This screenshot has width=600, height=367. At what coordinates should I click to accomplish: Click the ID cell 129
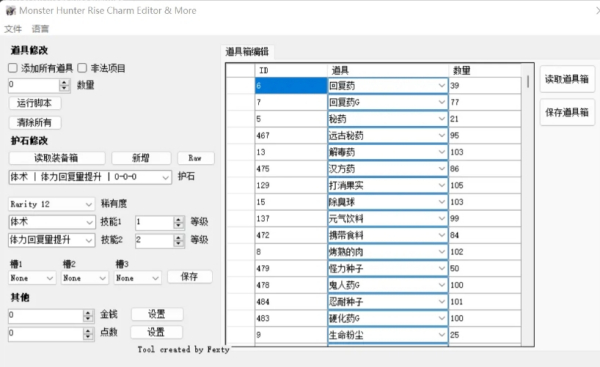coord(291,186)
